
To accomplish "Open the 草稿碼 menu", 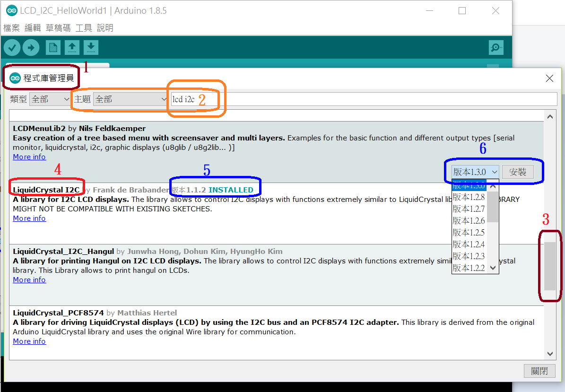I will coord(58,28).
